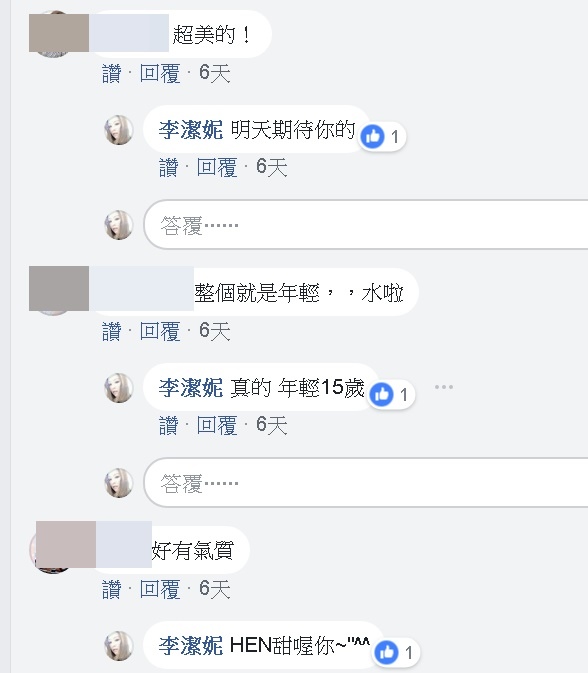Click 讚 under '整個就是年輕，，水啦' comment
Viewport: 588px width, 673px height.
coord(112,331)
